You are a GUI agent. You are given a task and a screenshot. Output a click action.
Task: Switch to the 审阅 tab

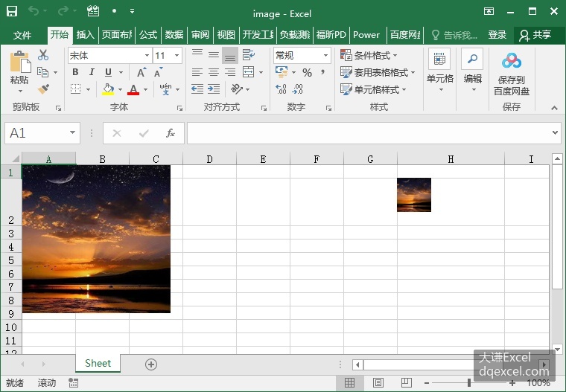pyautogui.click(x=200, y=35)
